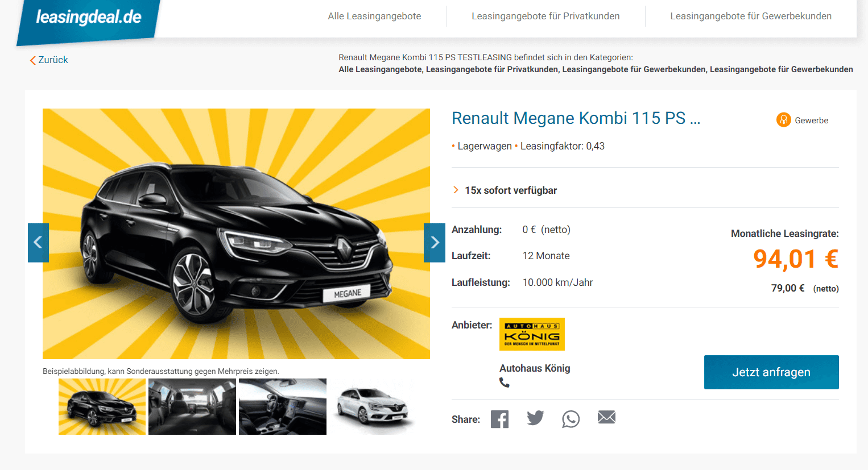Viewport: 868px width, 470px height.
Task: Click the 0 € (netto) Anzahlung value
Action: pyautogui.click(x=546, y=230)
